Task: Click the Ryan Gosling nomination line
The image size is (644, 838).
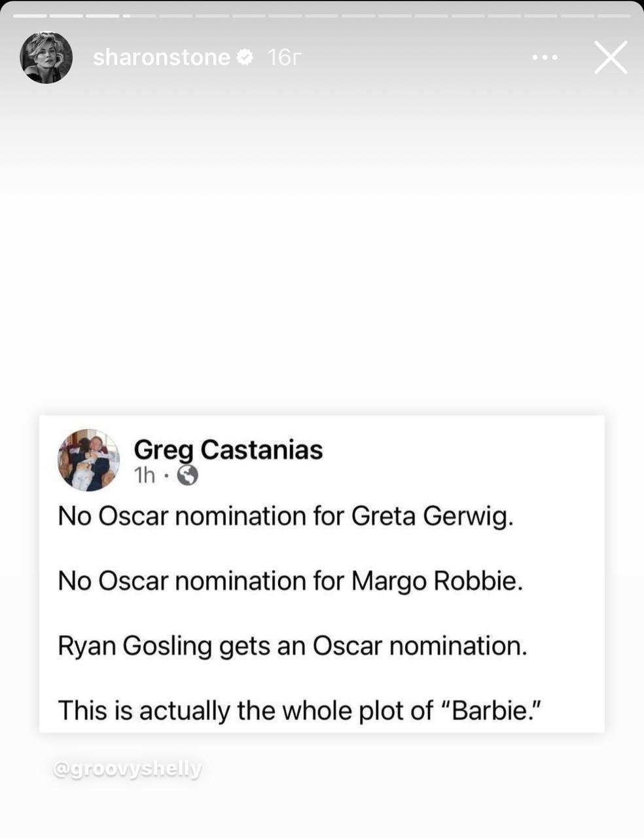Action: point(292,646)
